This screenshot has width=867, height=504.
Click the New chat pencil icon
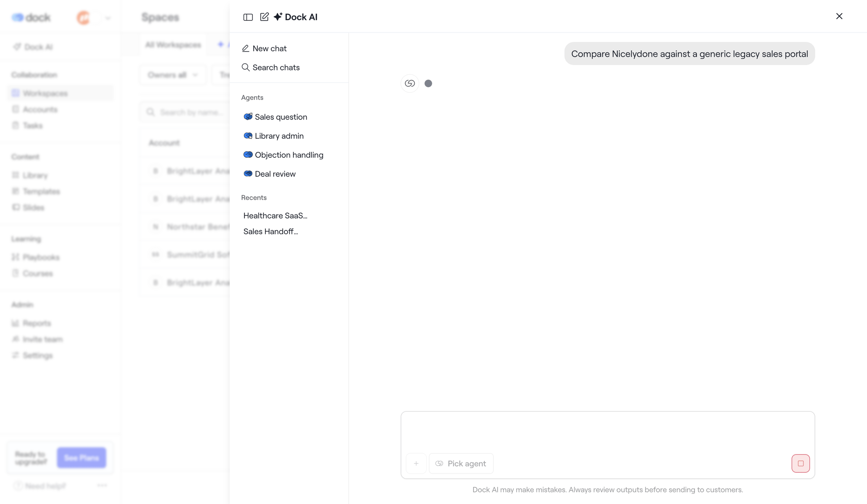click(x=246, y=48)
